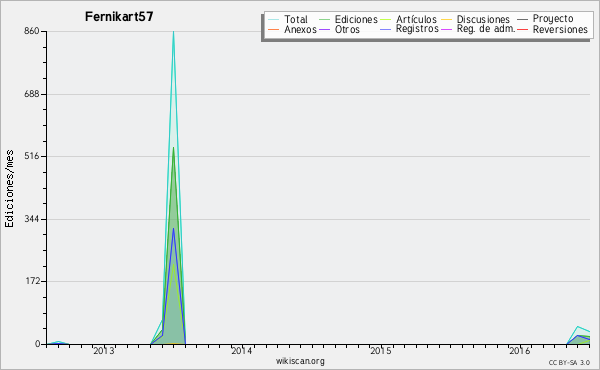This screenshot has height=370, width=600.
Task: Select the Registros legend entry
Action: pyautogui.click(x=409, y=29)
